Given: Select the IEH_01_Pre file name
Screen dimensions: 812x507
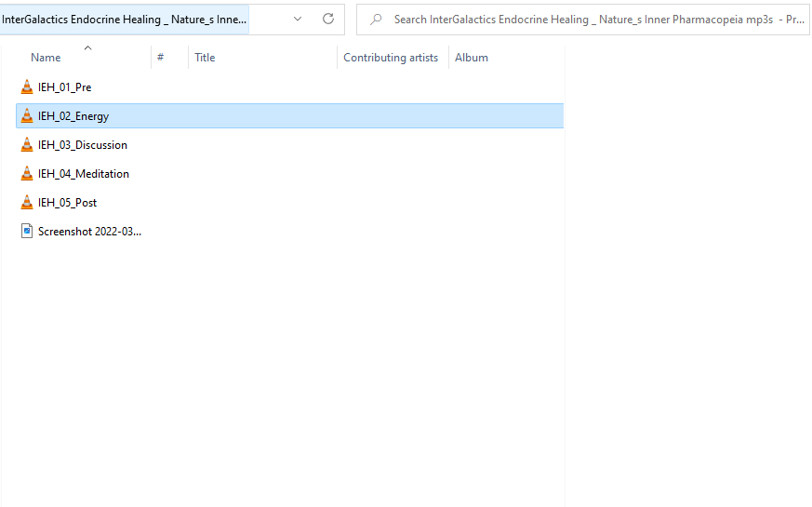Looking at the screenshot, I should pos(65,87).
